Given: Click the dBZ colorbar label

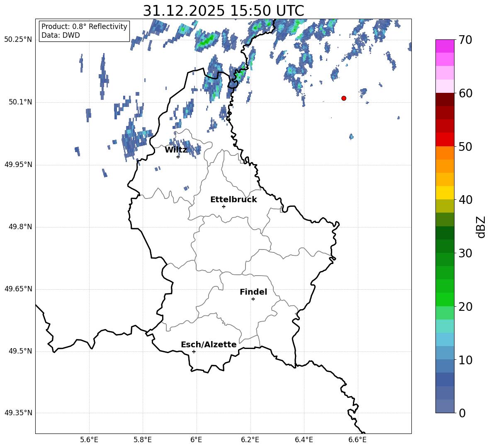Looking at the screenshot, I should pos(481,227).
